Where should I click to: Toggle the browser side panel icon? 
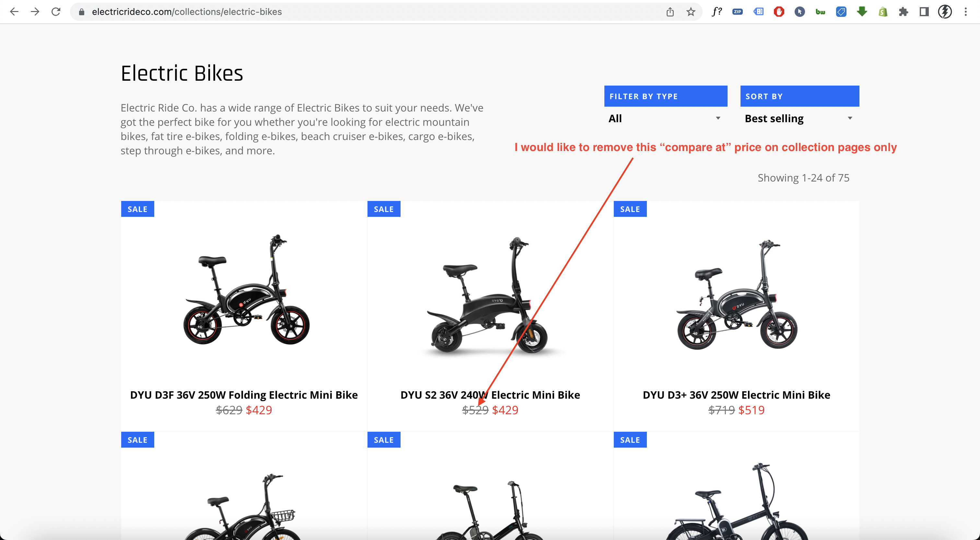click(x=924, y=12)
